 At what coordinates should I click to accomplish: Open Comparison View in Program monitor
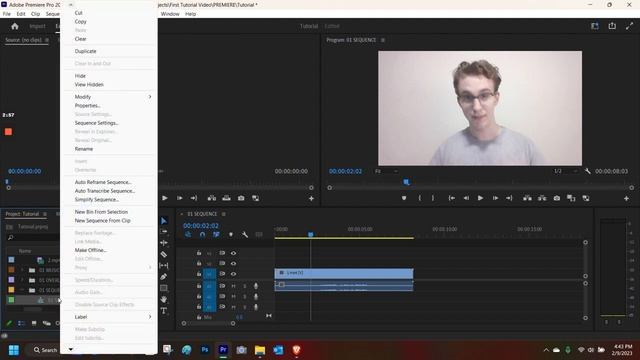(x=571, y=198)
